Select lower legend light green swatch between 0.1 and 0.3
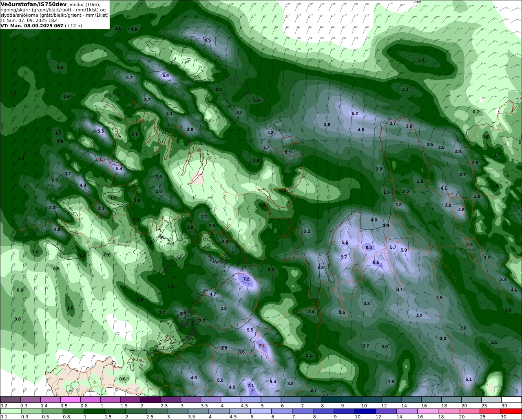This screenshot has height=420, width=522. coord(10,411)
